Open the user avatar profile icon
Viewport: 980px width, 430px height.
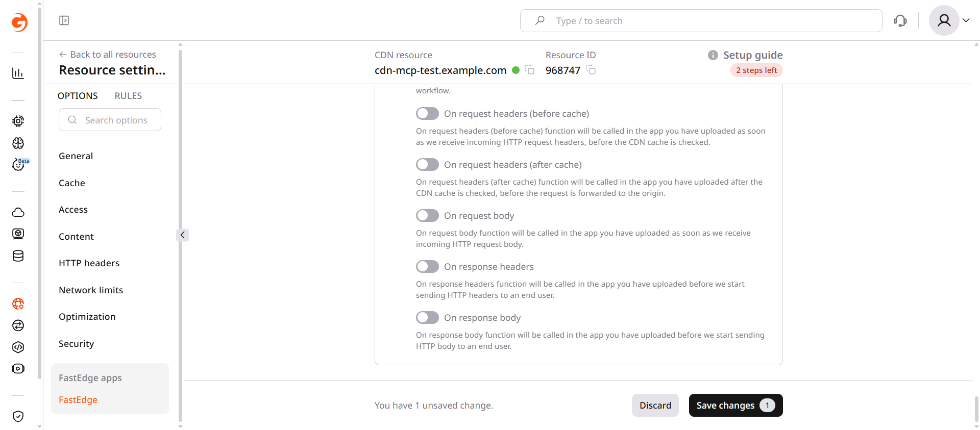pyautogui.click(x=944, y=20)
